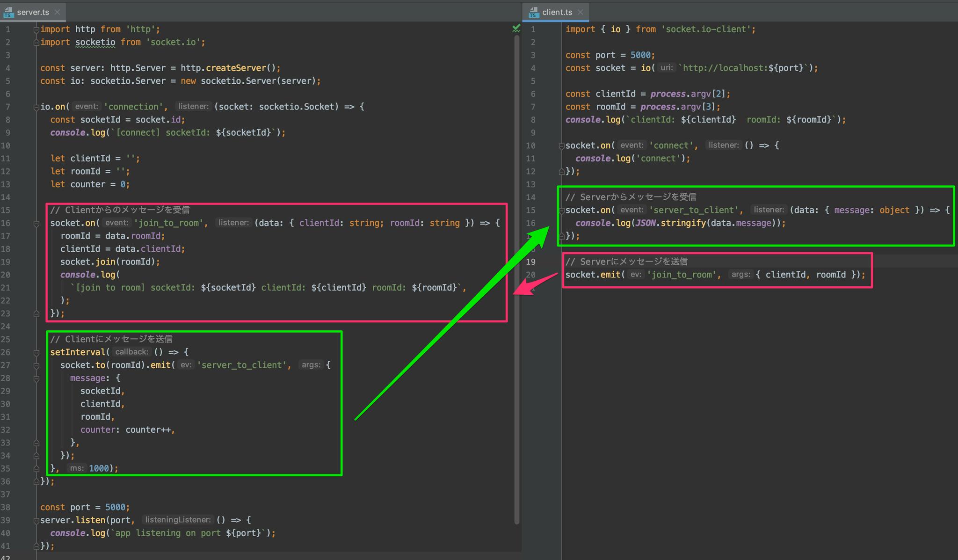This screenshot has height=560, width=958.
Task: Click the '// Serverにメッセージを送信' comment
Action: (x=626, y=262)
